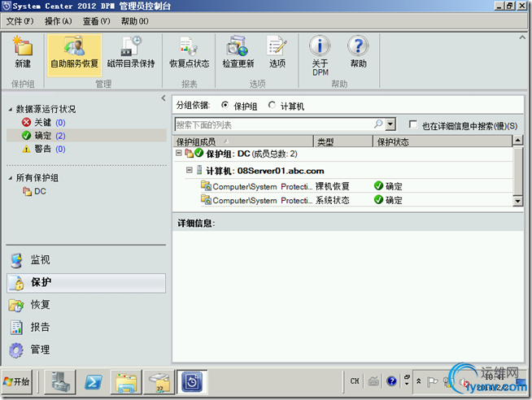This screenshot has width=532, height=400.
Task: Open Windows Explorer from the taskbar
Action: [126, 382]
